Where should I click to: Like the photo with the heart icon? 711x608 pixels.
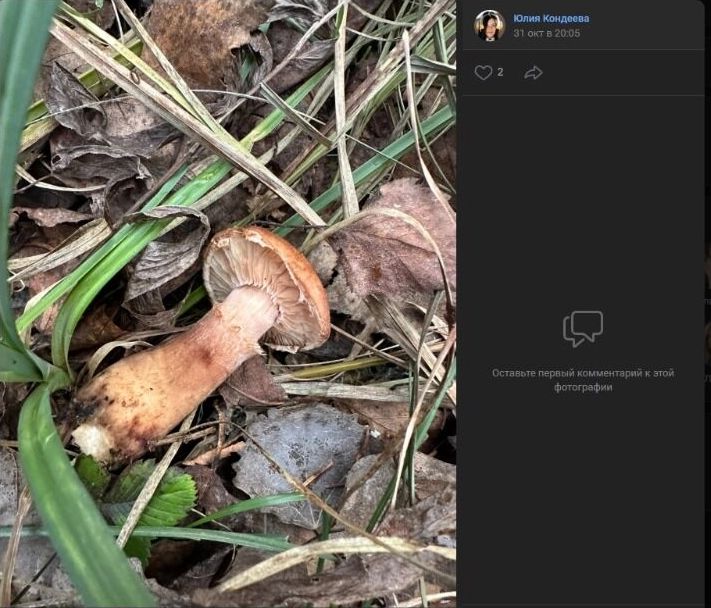483,72
